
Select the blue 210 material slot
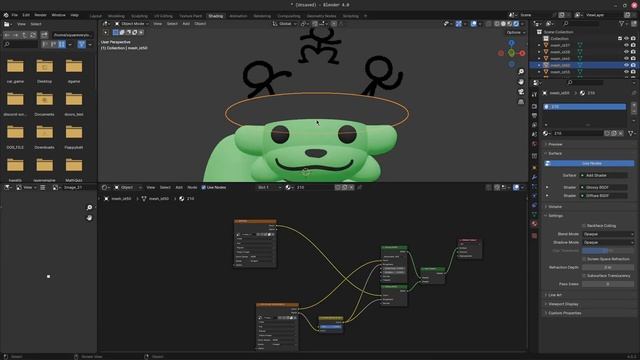pos(584,107)
